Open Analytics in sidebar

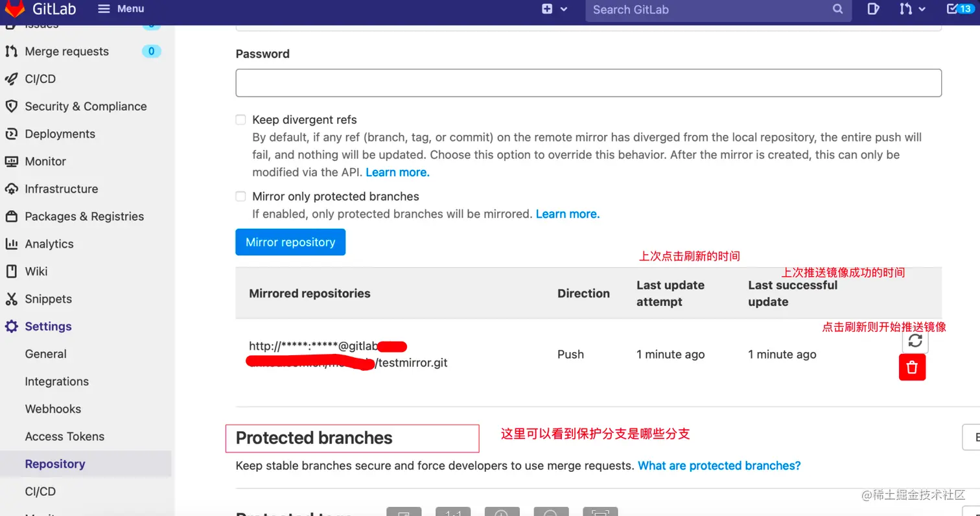pos(49,244)
